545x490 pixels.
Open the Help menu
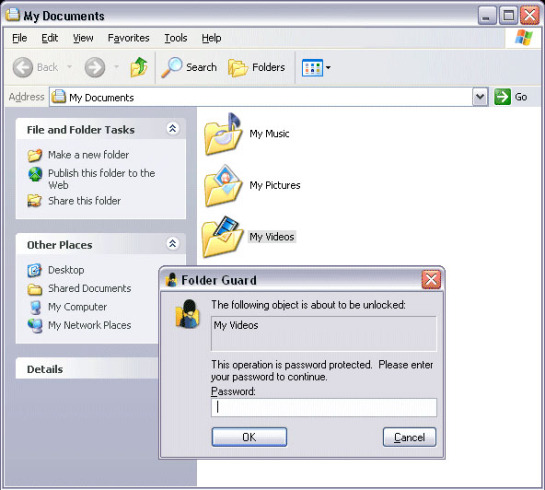(211, 38)
